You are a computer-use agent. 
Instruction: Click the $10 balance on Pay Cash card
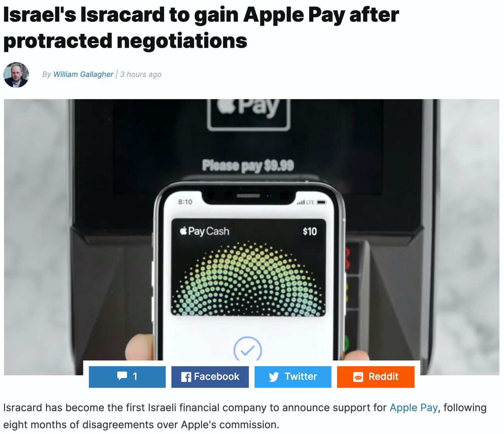310,231
